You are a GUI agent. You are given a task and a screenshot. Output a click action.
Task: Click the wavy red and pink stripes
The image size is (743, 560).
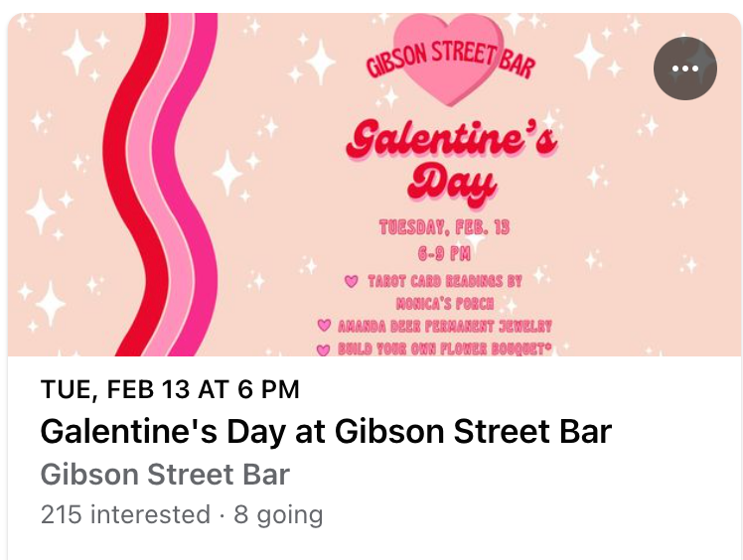coord(160,185)
